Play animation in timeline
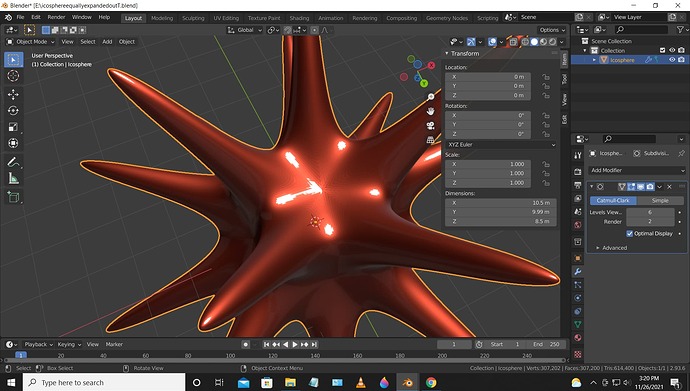 tap(295, 344)
